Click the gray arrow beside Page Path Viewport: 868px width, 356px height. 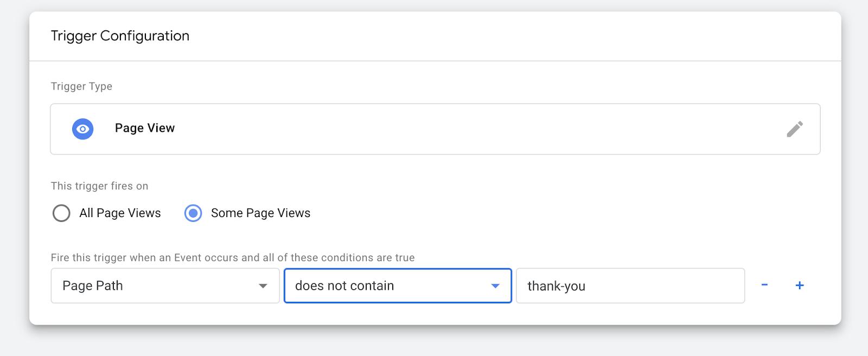coord(263,286)
